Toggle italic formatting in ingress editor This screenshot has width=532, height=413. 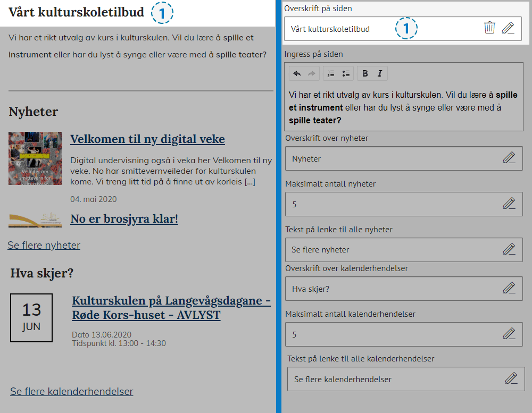tap(380, 73)
